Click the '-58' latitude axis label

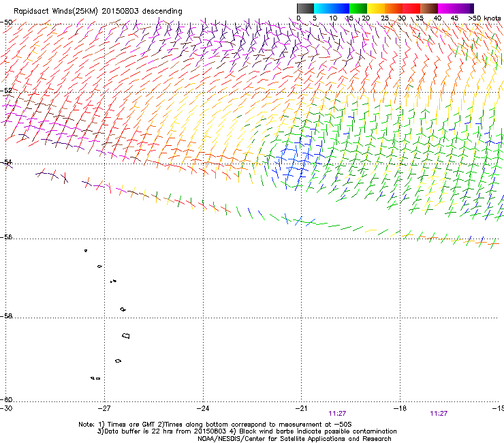tap(6, 316)
